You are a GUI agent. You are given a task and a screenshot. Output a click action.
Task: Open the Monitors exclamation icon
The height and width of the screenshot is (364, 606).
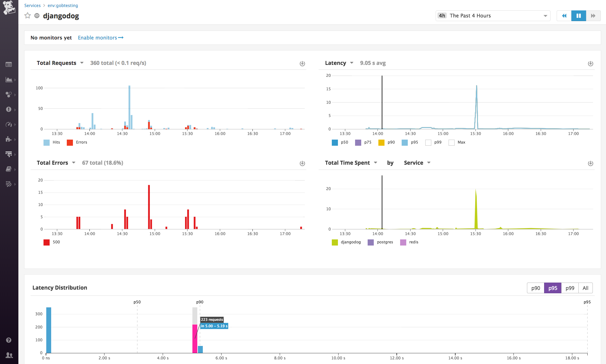click(9, 109)
